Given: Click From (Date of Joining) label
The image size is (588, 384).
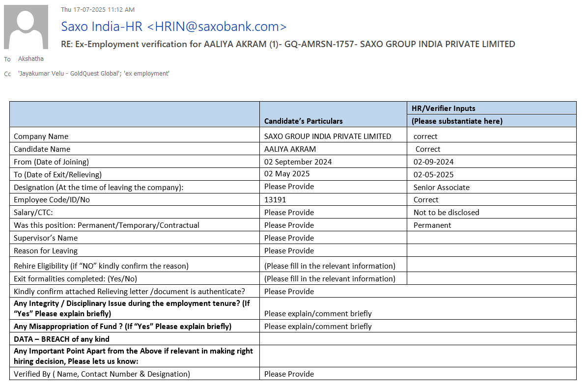Looking at the screenshot, I should (52, 162).
